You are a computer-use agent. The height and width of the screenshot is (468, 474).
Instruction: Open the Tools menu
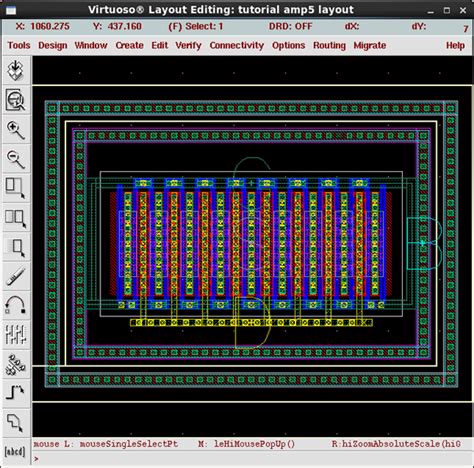tap(19, 45)
